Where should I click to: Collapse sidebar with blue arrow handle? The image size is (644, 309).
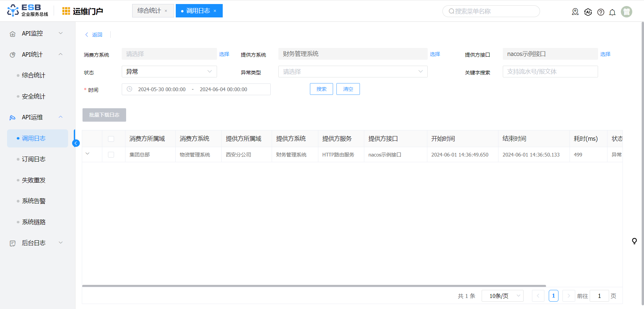pos(76,143)
